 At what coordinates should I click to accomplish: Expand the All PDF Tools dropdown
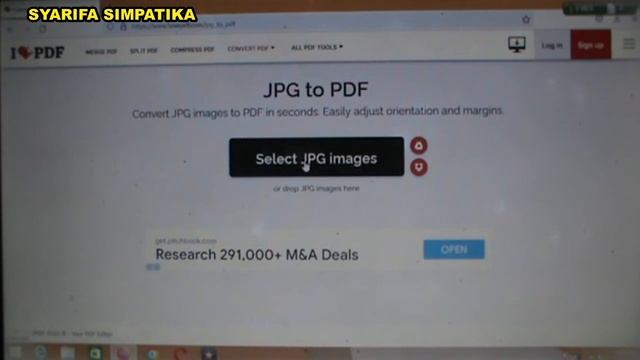(x=317, y=47)
